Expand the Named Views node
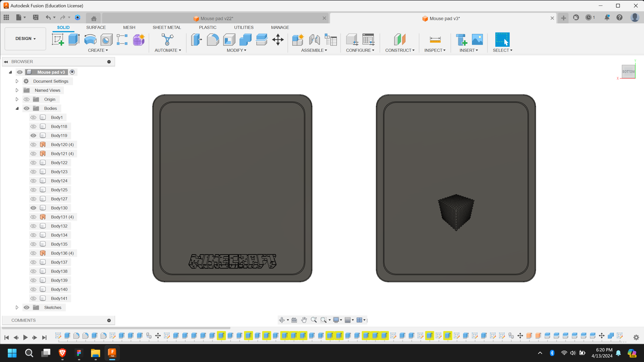Screen dimensions: 644x362 (17, 90)
